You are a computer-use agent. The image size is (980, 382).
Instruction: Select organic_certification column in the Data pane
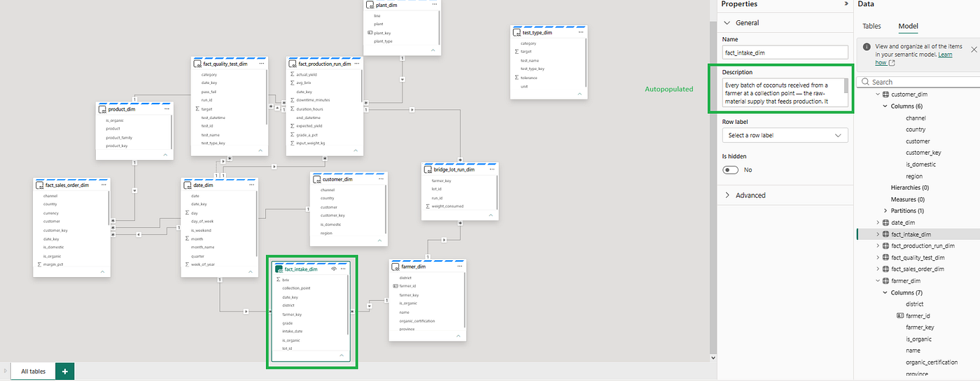pos(930,362)
